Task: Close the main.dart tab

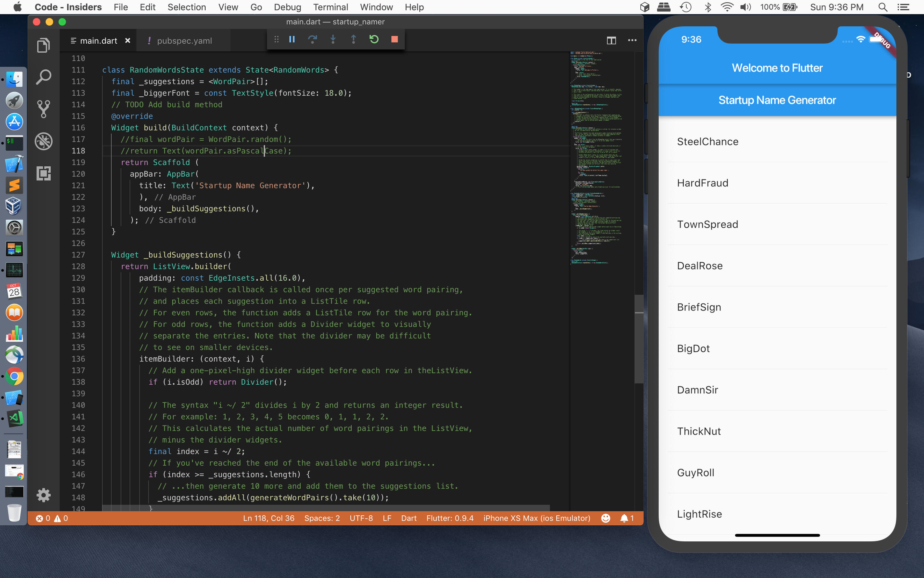Action: click(128, 40)
